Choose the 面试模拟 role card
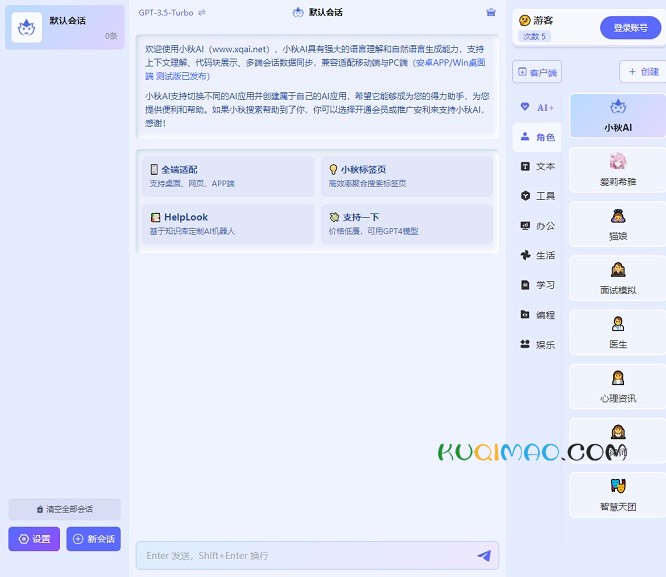Screen dimensions: 666x577 point(618,278)
